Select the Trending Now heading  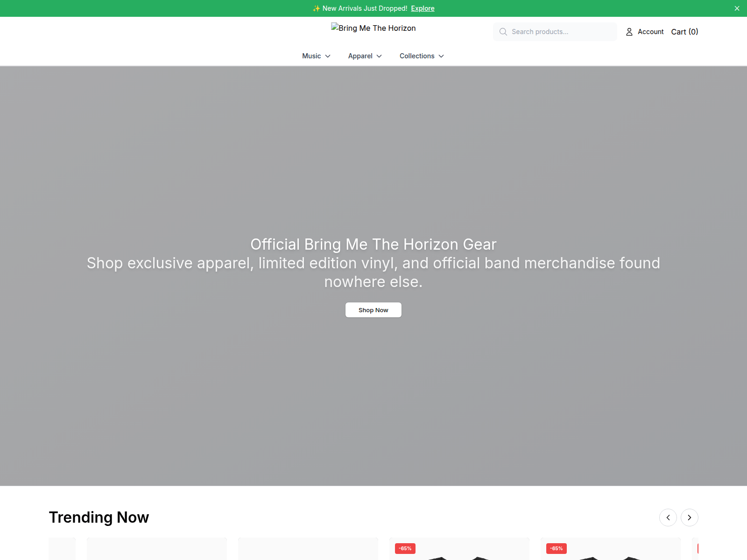point(99,518)
